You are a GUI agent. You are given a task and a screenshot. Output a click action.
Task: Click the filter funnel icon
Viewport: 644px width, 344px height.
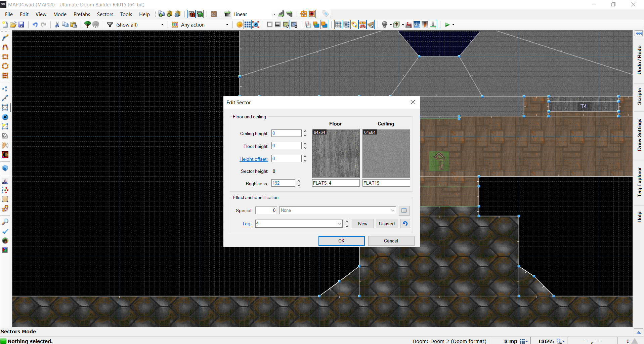point(110,25)
